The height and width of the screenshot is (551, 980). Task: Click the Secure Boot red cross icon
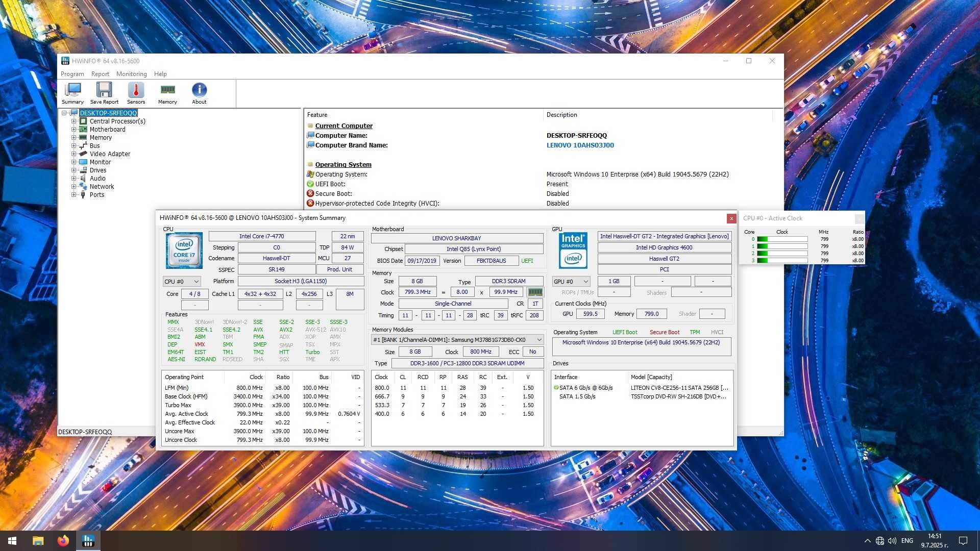click(310, 194)
